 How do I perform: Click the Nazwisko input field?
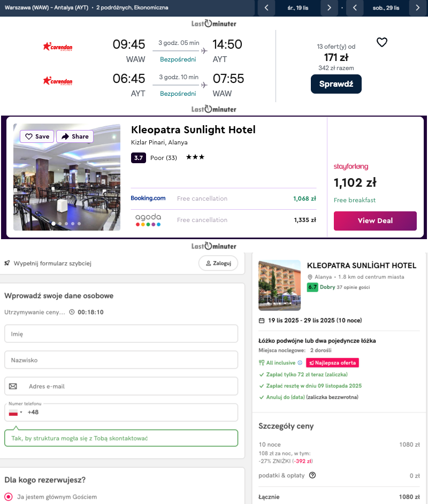[121, 360]
